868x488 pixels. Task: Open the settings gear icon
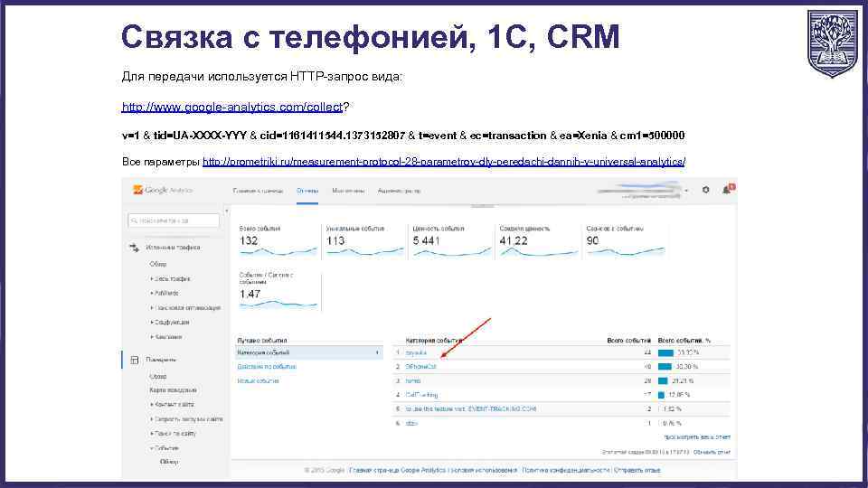click(x=706, y=190)
